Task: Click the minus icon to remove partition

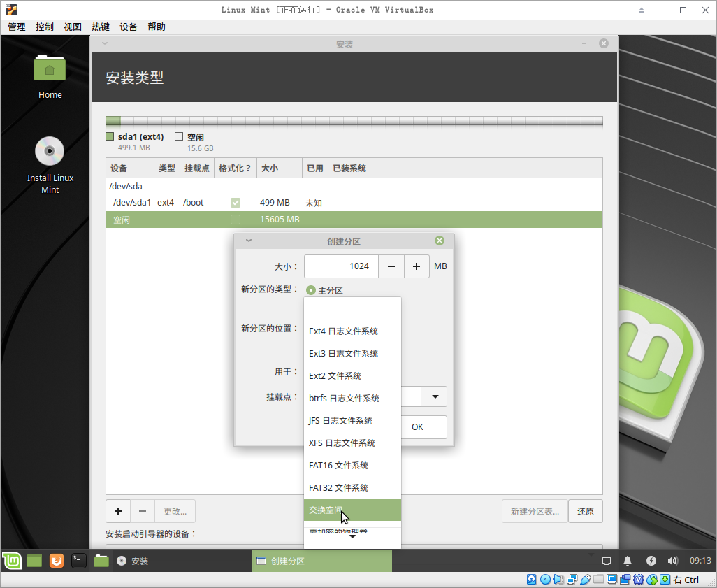Action: coord(143,511)
